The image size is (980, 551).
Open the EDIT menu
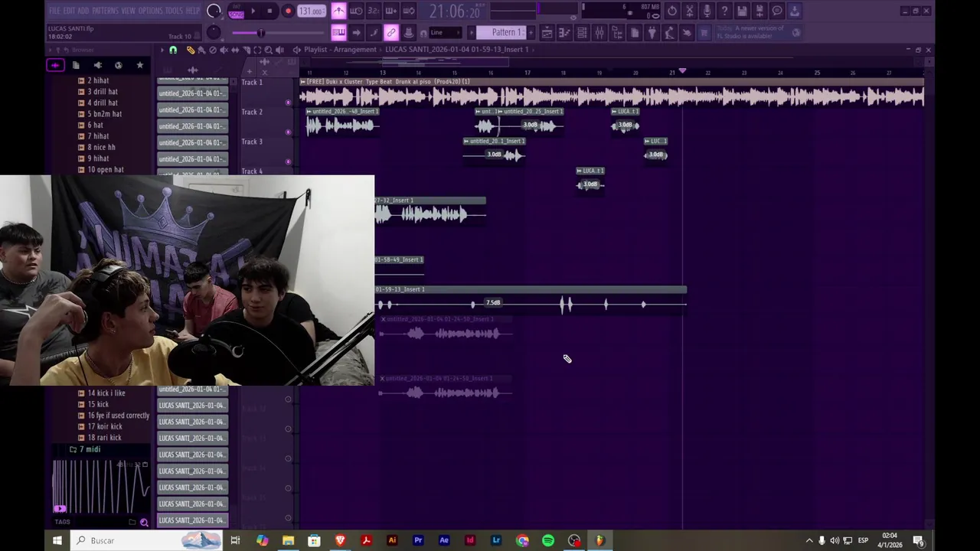pos(70,11)
